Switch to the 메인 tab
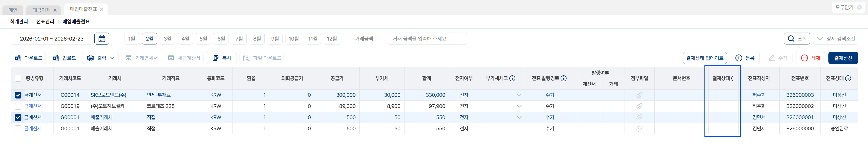 tap(13, 10)
